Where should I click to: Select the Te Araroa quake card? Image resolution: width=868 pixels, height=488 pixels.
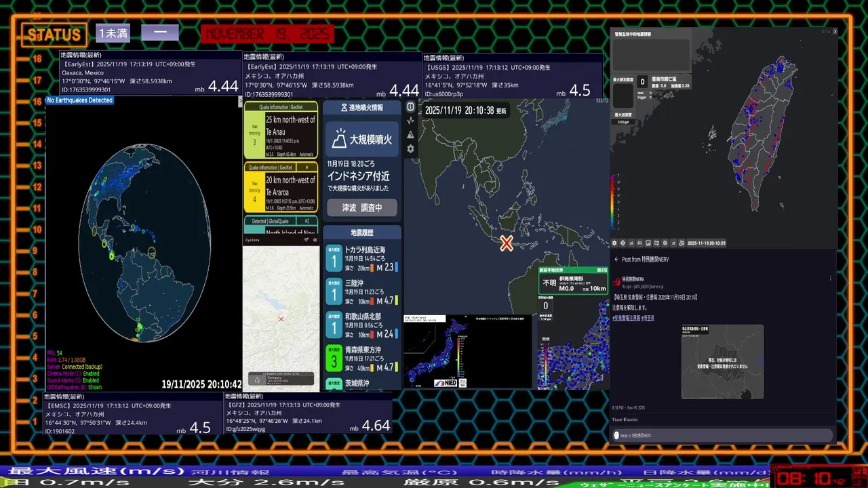[x=281, y=186]
